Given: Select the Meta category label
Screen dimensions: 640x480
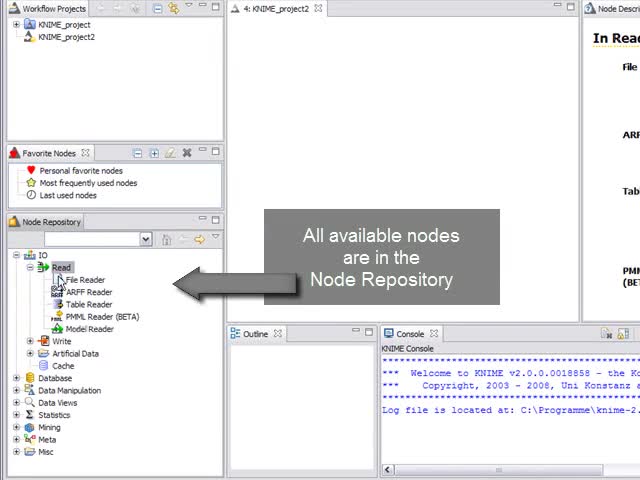Looking at the screenshot, I should pyautogui.click(x=47, y=440).
